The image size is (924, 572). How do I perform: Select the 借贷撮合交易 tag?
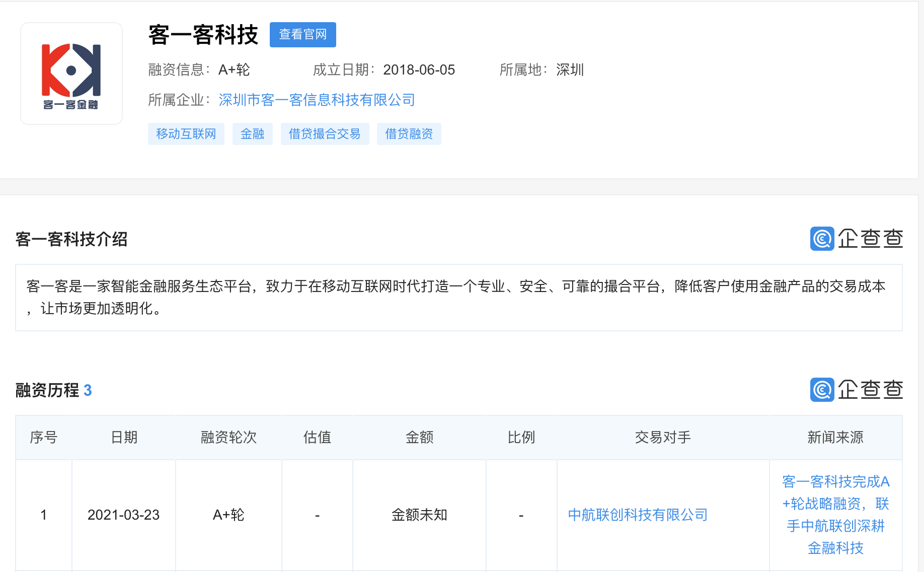click(x=325, y=134)
